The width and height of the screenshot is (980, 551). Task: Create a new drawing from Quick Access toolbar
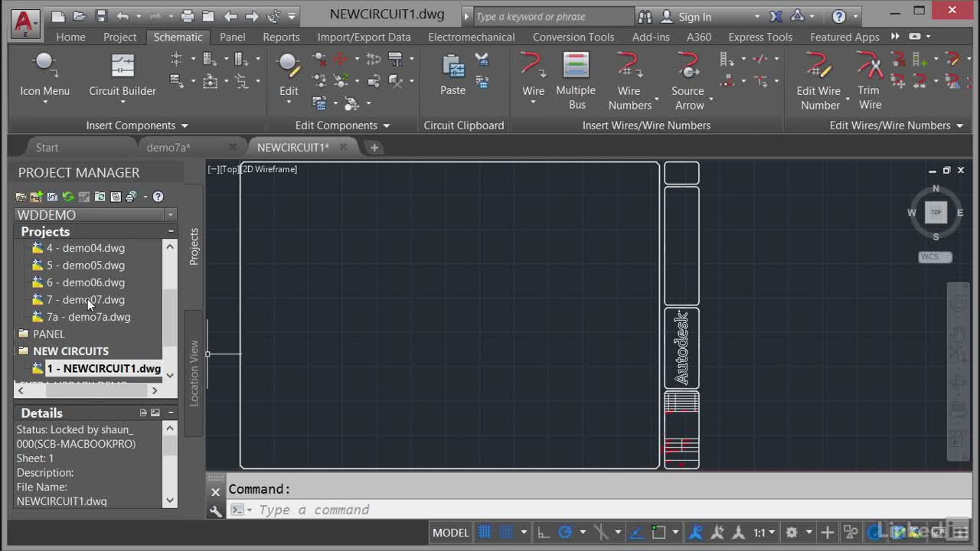coord(58,16)
